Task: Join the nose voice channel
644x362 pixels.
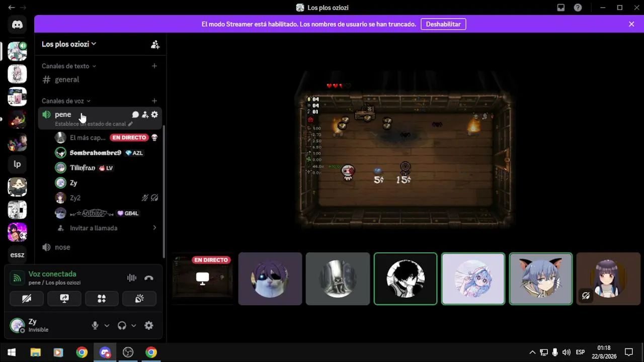Action: 100,247
